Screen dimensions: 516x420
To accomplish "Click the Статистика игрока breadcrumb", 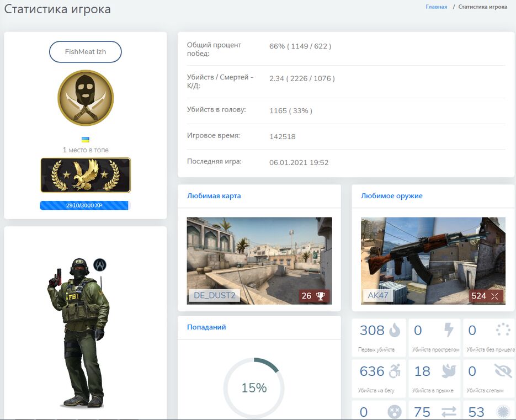I will pos(483,7).
